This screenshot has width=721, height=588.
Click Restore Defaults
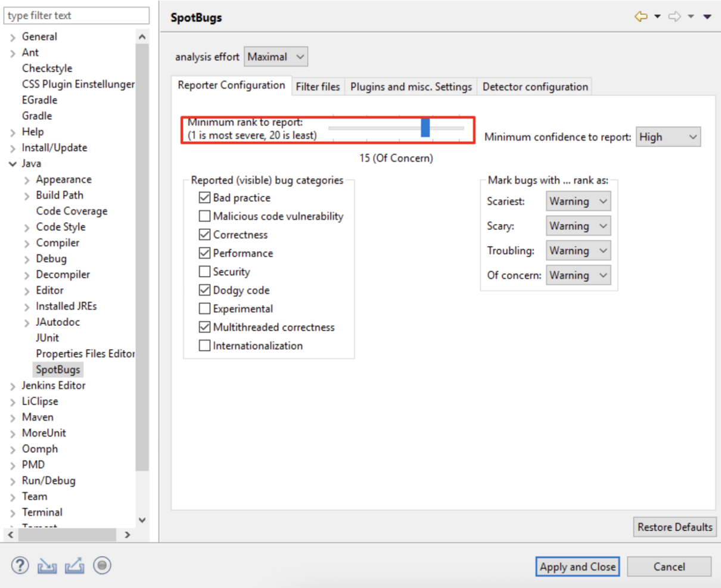point(675,527)
